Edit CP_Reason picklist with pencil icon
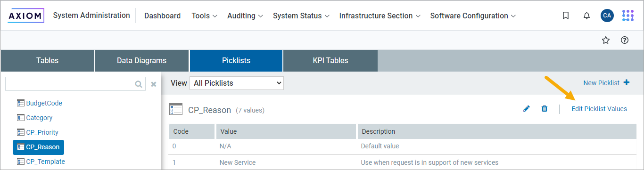The height and width of the screenshot is (170, 644). [527, 109]
